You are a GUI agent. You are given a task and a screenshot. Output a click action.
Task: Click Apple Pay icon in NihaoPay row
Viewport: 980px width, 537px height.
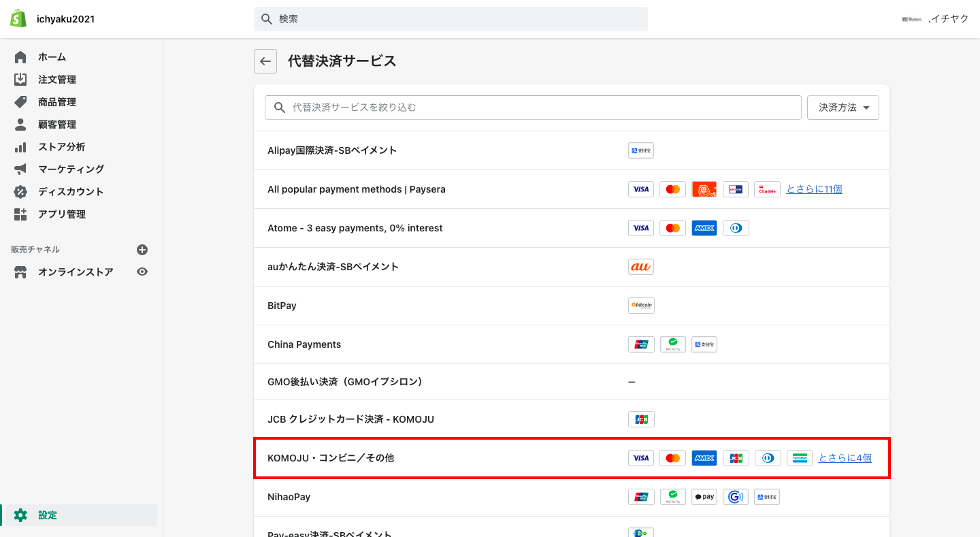click(704, 497)
